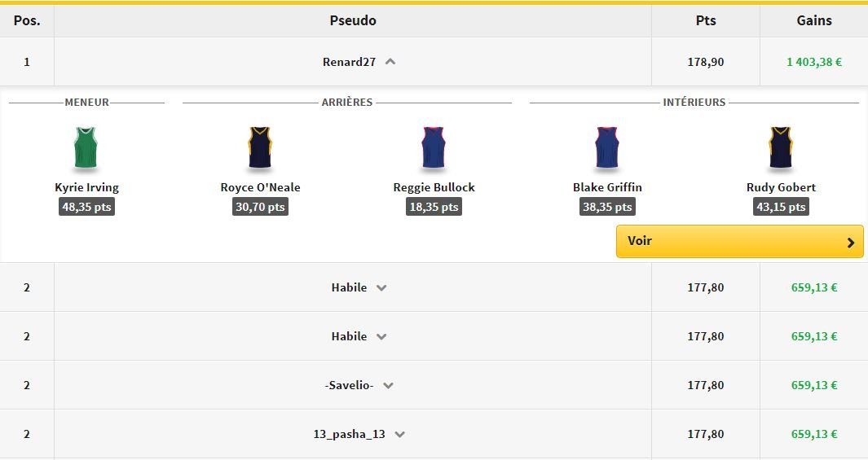Click the Pos. column header
Image resolution: width=868 pixels, height=460 pixels.
point(27,20)
